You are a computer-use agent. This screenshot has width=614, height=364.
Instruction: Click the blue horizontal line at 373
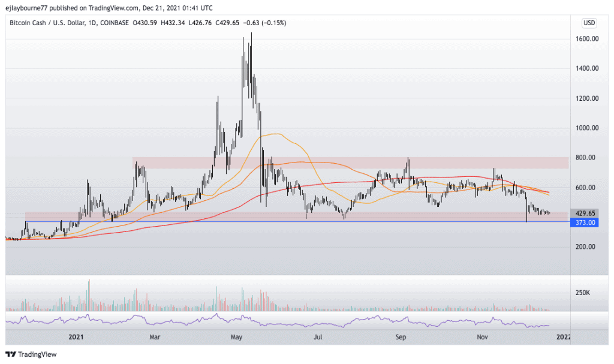(296, 222)
